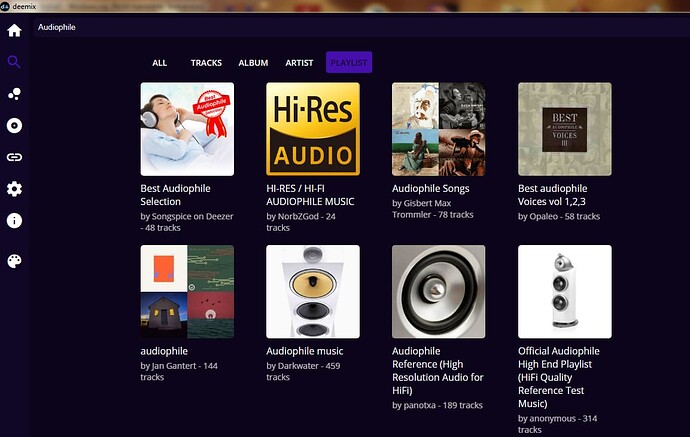The height and width of the screenshot is (437, 690).
Task: Open Settings gear icon in sidebar
Action: (x=14, y=189)
